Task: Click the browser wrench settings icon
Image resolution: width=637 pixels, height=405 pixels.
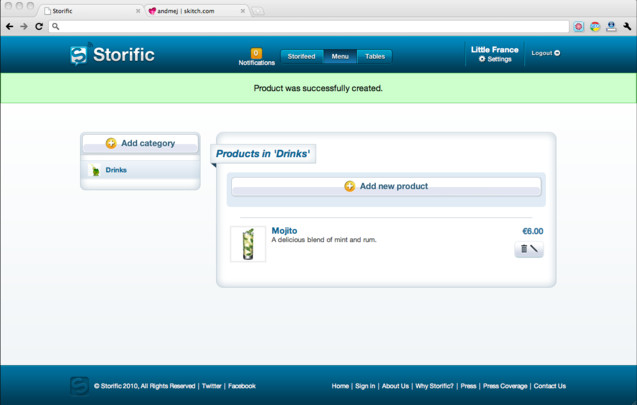Action: pos(626,26)
